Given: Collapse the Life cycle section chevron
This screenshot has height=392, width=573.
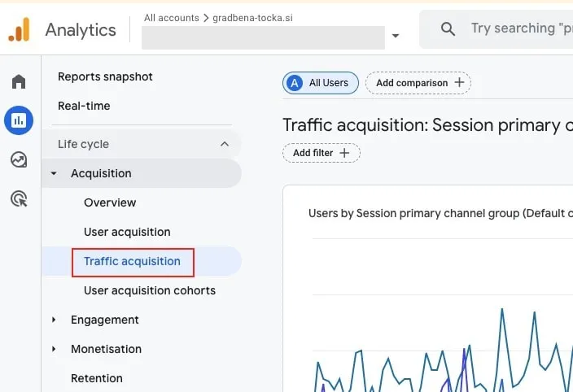Looking at the screenshot, I should click(x=225, y=144).
